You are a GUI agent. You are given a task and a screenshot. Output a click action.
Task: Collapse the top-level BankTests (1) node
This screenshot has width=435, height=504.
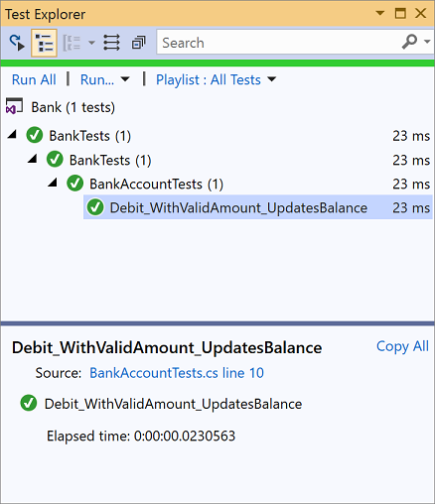[x=12, y=135]
